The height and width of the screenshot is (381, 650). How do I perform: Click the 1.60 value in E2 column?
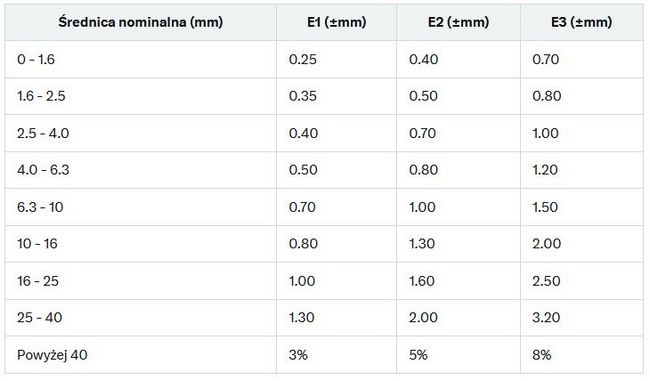point(422,281)
